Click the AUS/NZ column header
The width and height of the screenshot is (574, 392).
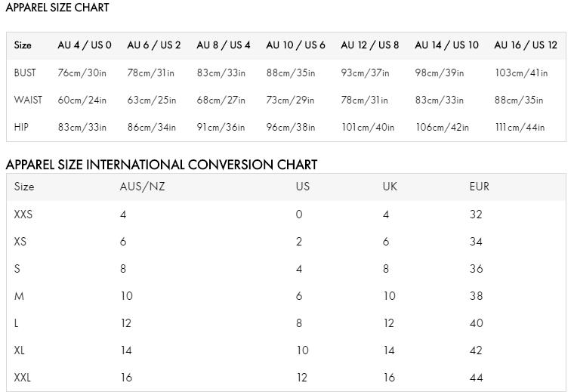click(143, 187)
